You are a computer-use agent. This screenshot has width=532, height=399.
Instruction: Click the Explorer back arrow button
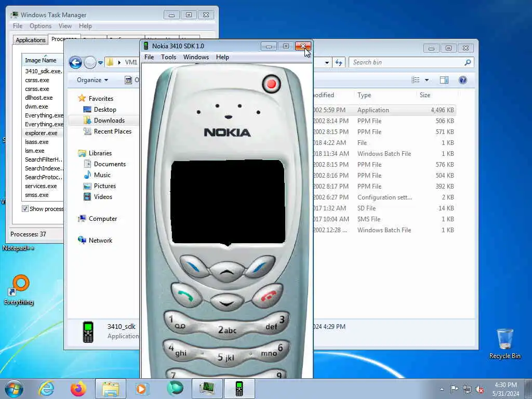75,63
